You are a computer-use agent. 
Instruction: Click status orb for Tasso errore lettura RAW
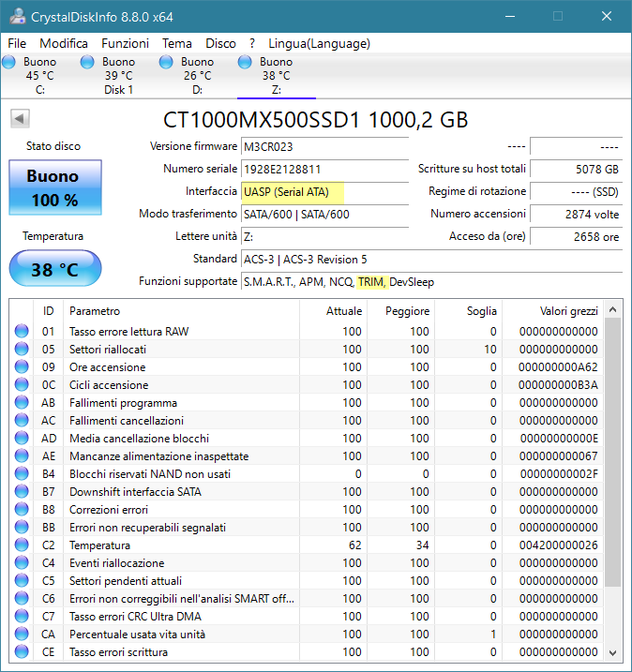(22, 331)
